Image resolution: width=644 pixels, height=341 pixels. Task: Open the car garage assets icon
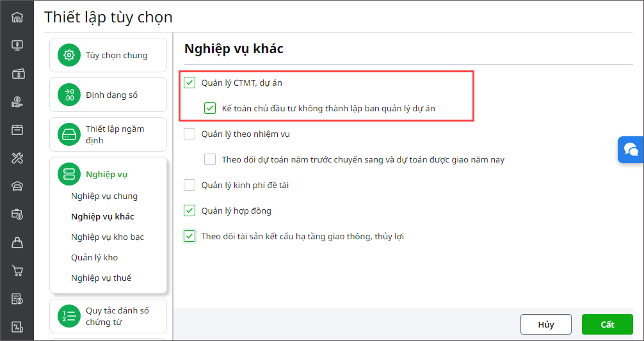point(17,186)
